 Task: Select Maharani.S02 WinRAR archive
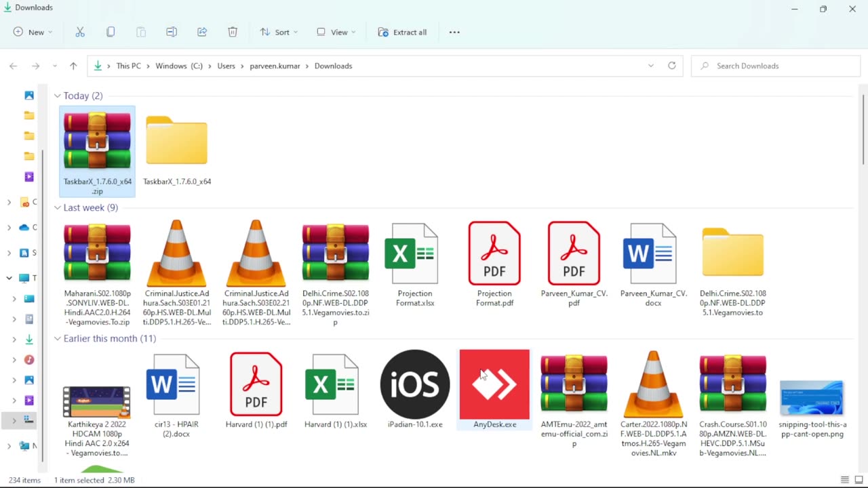(97, 253)
